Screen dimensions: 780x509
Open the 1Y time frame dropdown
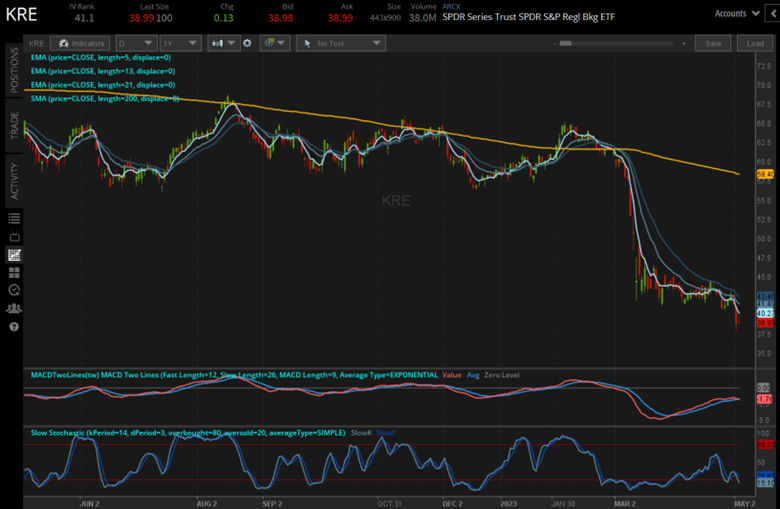point(180,43)
